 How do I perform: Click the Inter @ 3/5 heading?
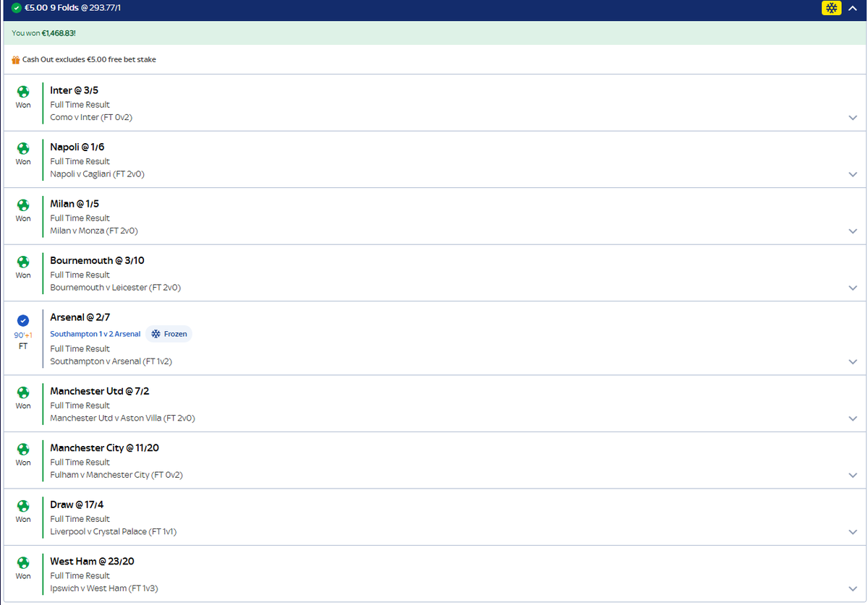click(74, 90)
